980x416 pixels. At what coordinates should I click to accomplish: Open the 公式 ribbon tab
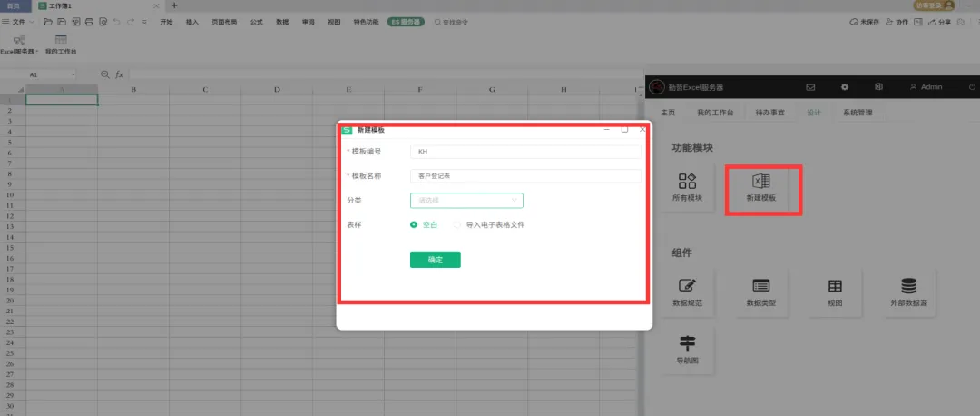tap(257, 22)
